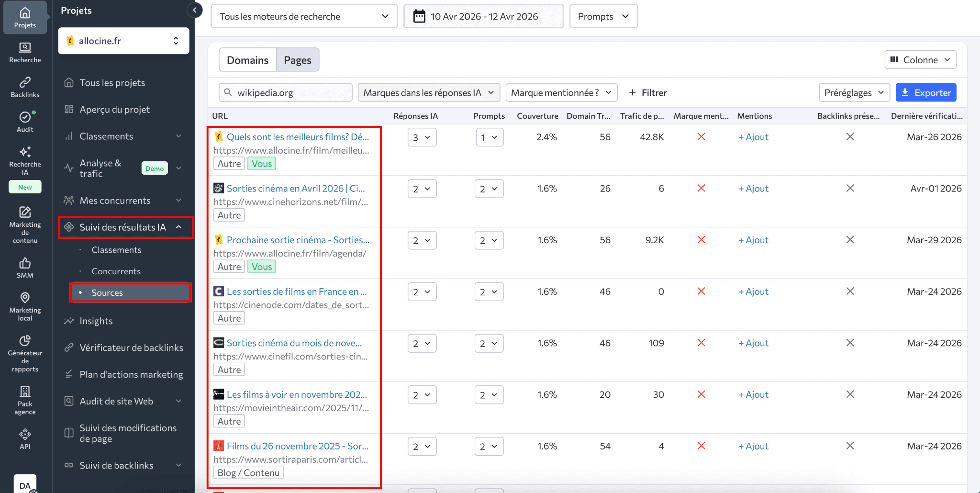Click the Vérificateur de backlinks link icon
The image size is (980, 493).
(69, 347)
